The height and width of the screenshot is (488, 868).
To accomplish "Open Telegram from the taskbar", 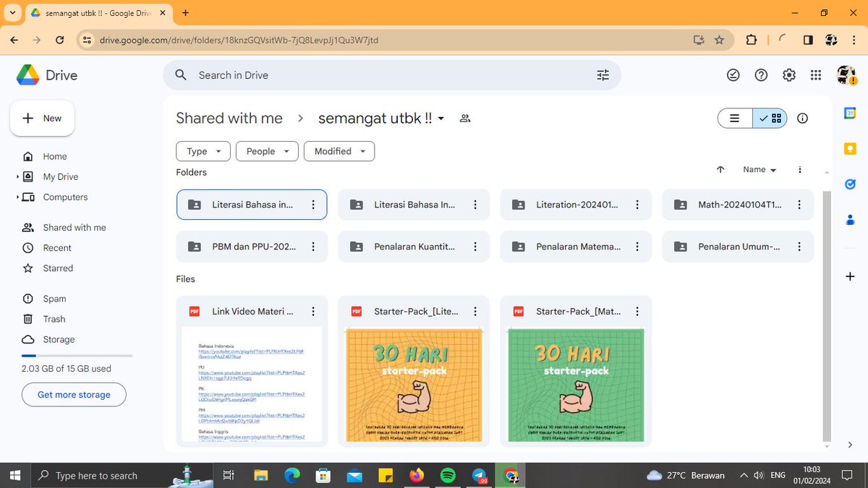I will point(479,475).
